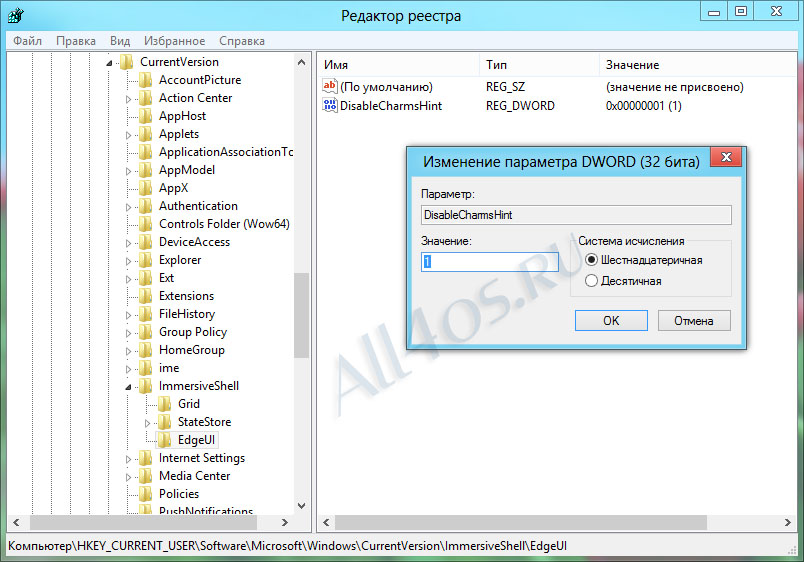Expand the StateStore node
This screenshot has height=562, width=804.
point(147,423)
